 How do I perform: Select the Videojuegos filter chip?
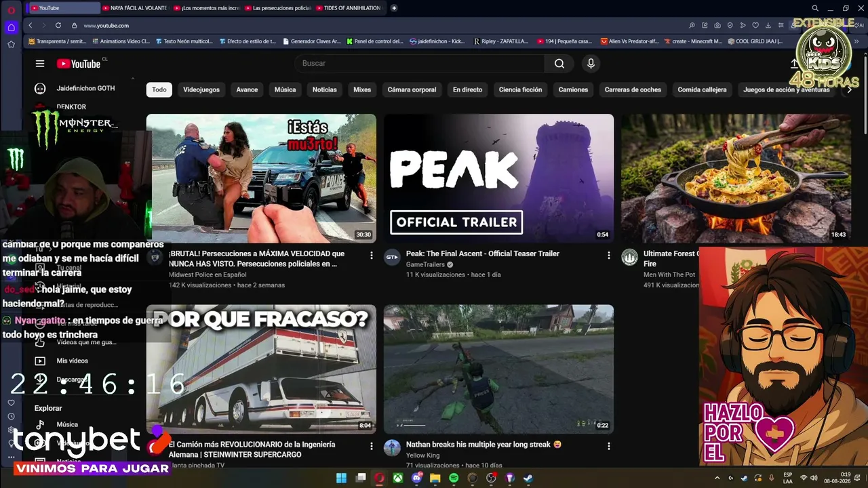point(201,89)
